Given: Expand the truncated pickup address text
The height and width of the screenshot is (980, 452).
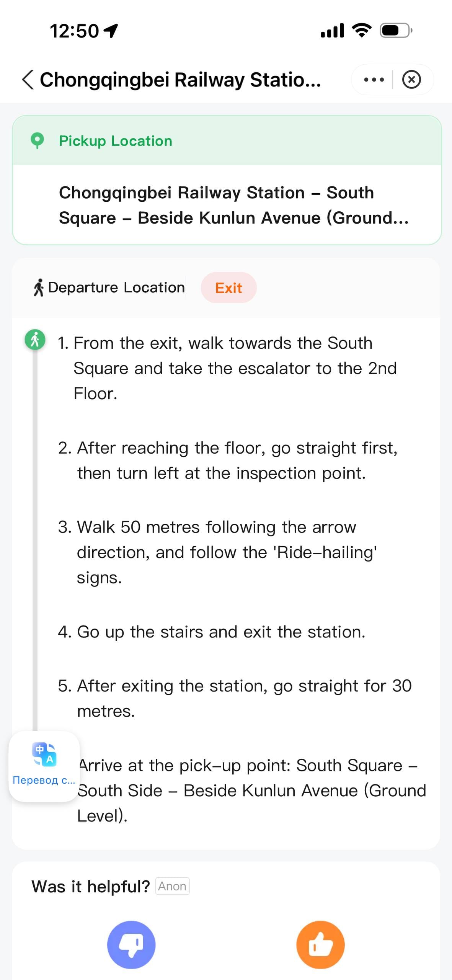Looking at the screenshot, I should [x=233, y=205].
